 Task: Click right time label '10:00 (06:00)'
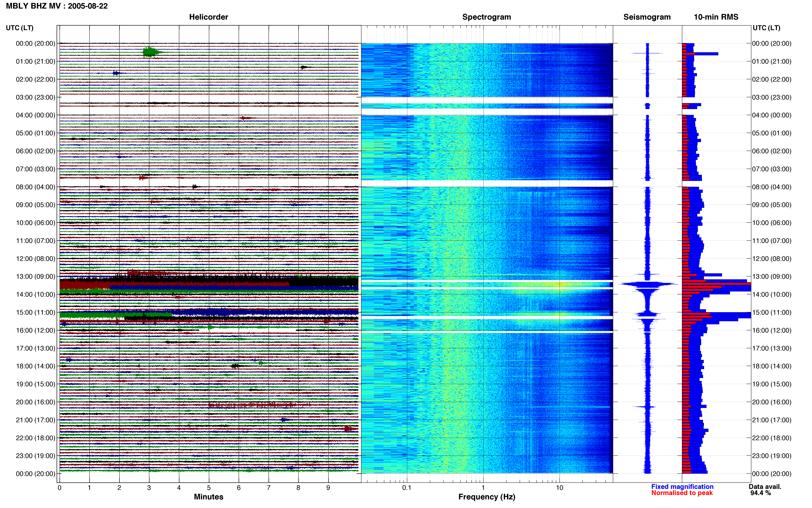(x=772, y=223)
